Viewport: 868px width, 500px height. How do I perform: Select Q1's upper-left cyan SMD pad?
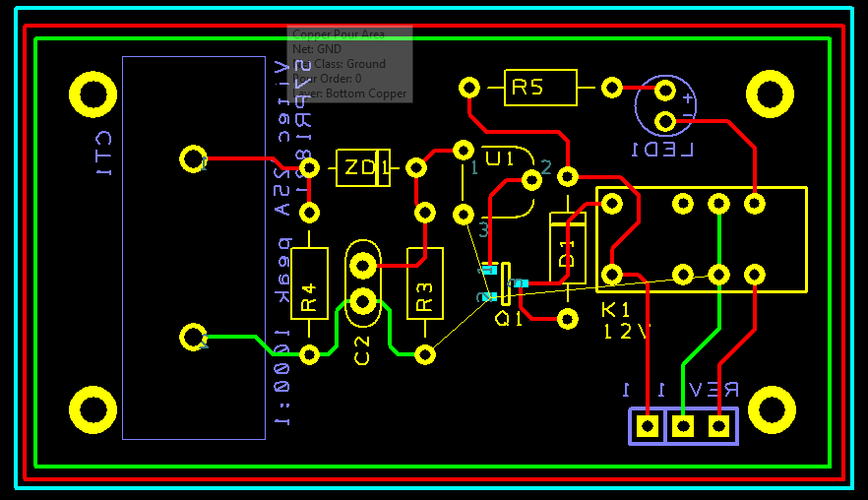[x=489, y=271]
